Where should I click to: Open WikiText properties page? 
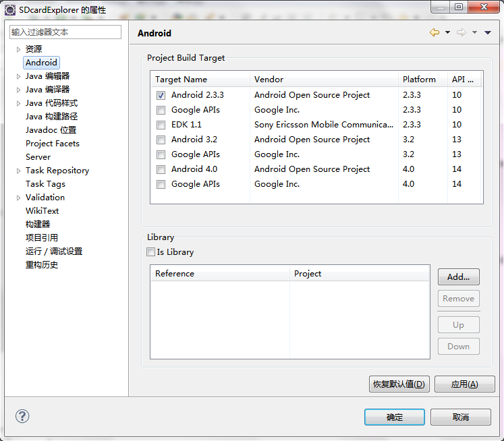click(42, 210)
